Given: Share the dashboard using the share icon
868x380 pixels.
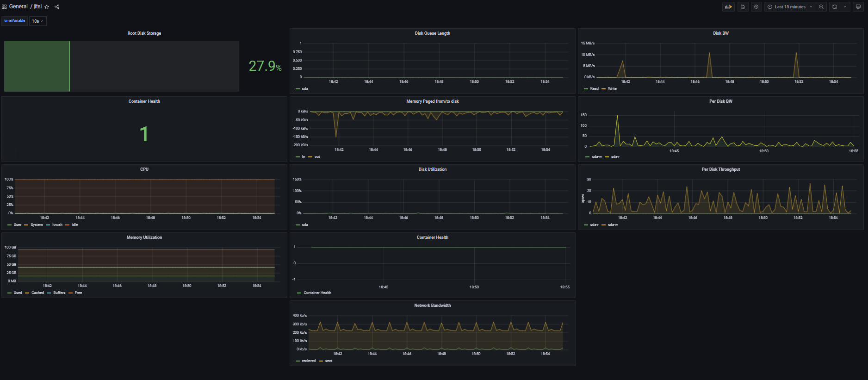Looking at the screenshot, I should pos(57,7).
